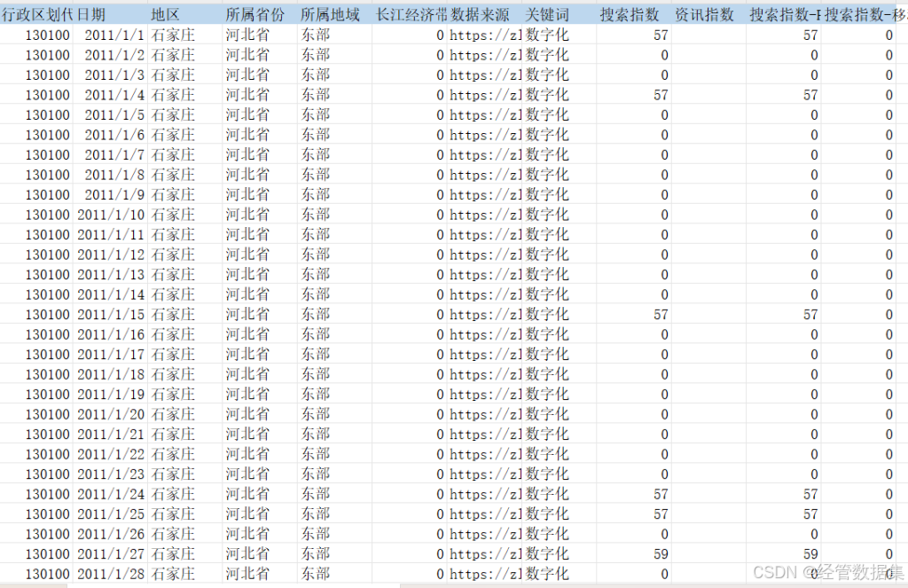Click the date cell 2011/1/25
Viewport: 908px width, 588px height.
111,514
